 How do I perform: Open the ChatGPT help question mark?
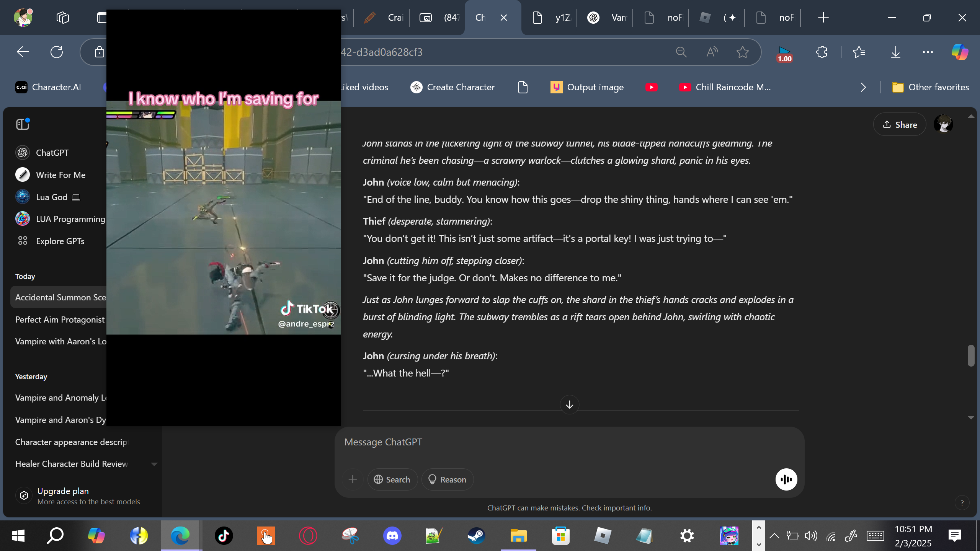pos(962,503)
